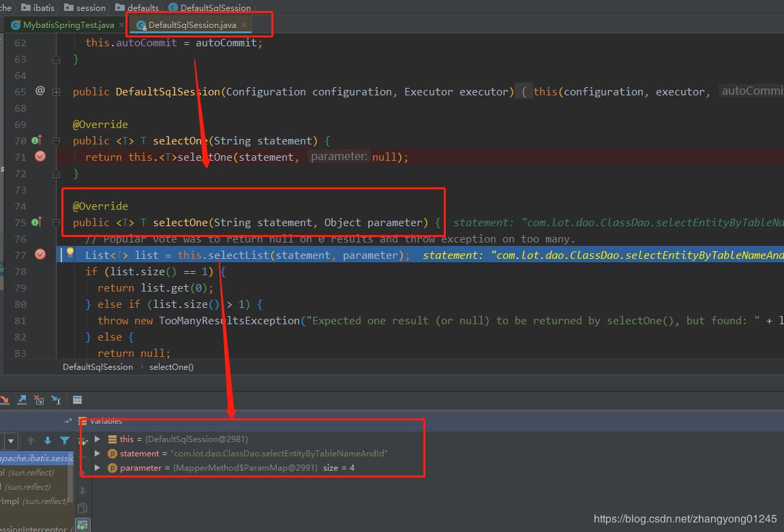Toggle the breakpoint on line 71
This screenshot has height=532, width=784.
coord(40,157)
